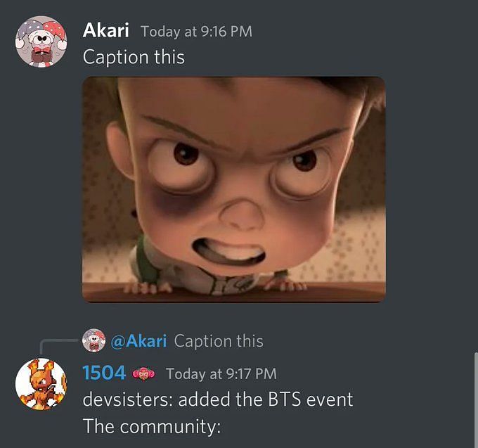
Task: Click the word 'event' in 1504's message
Action: pyautogui.click(x=330, y=400)
